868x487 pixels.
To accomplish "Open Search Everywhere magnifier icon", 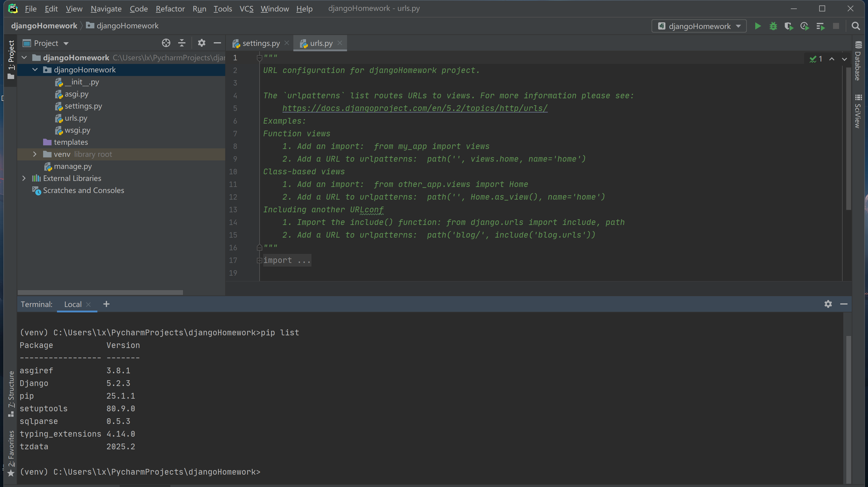I will [856, 26].
